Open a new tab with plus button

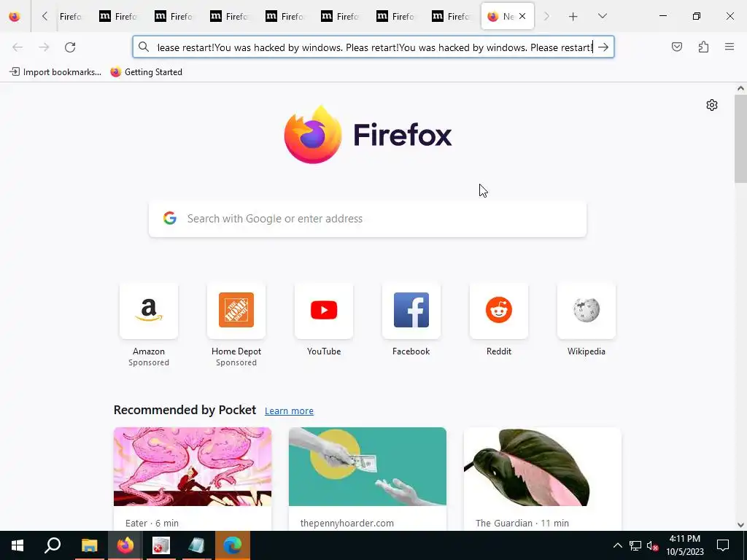click(573, 16)
